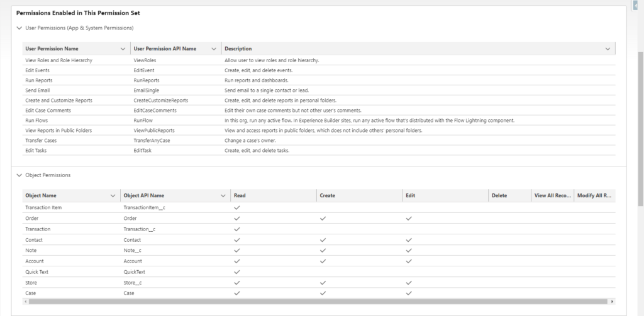Click the ViewPublicReports API name cell
Screen dimensions: 644x316
(154, 131)
